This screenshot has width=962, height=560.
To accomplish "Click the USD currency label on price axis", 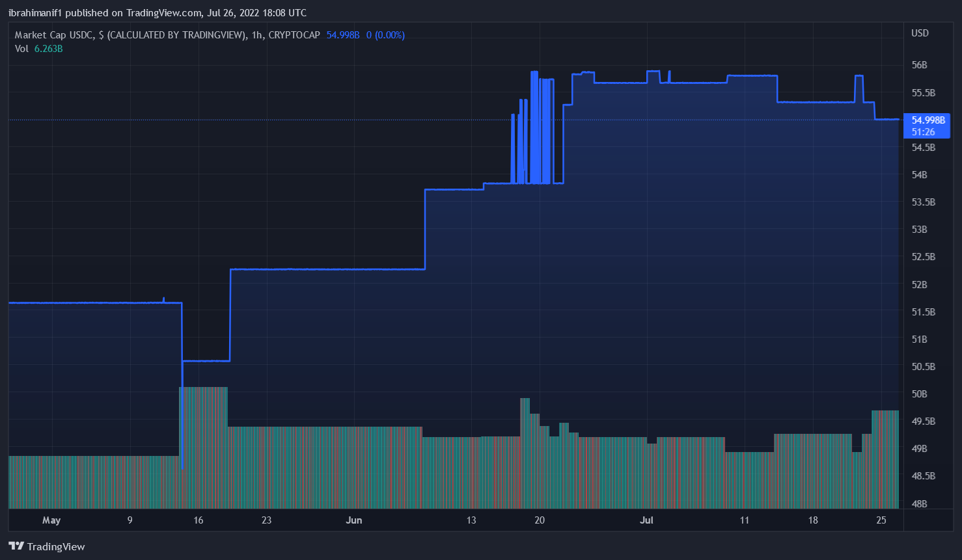I will (x=920, y=33).
